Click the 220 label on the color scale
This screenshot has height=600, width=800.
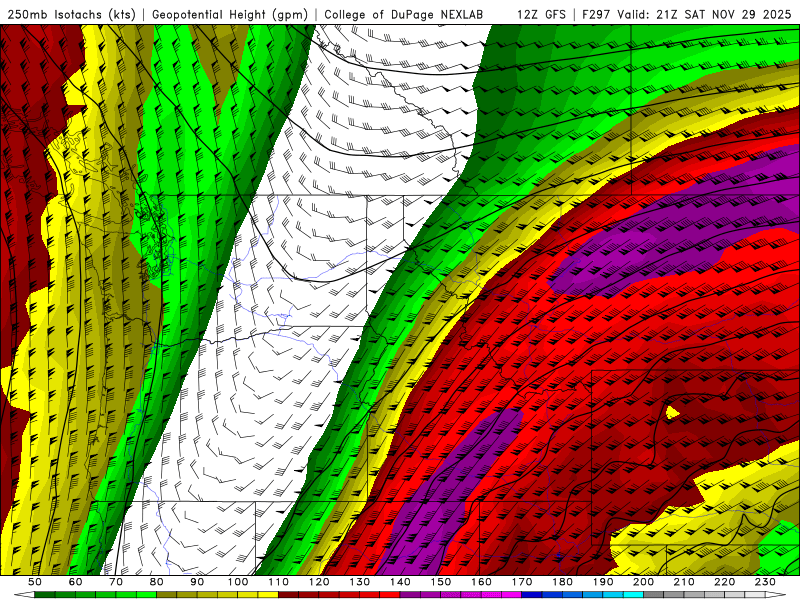click(724, 582)
